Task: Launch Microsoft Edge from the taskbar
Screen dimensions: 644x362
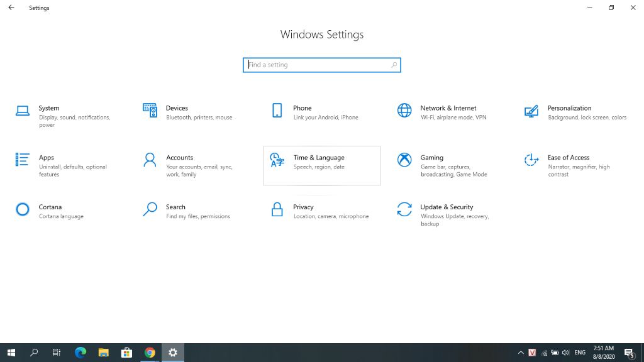Action: point(80,353)
